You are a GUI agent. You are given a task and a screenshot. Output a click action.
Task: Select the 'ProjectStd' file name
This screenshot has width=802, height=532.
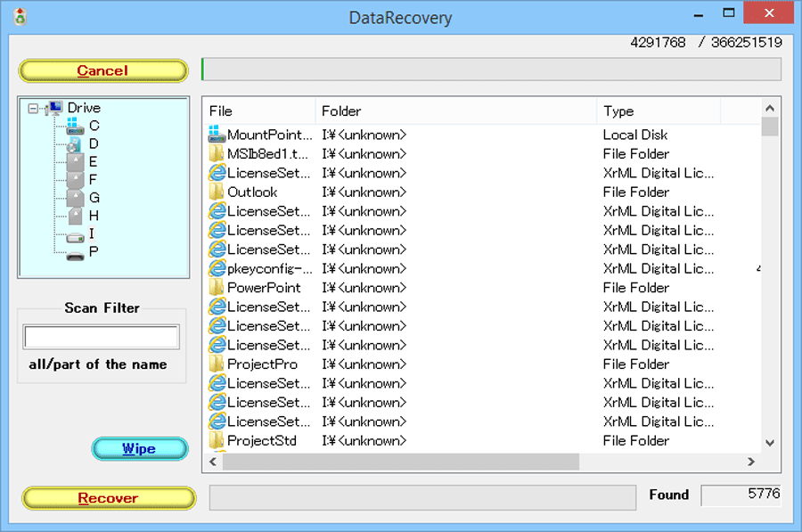click(x=262, y=440)
